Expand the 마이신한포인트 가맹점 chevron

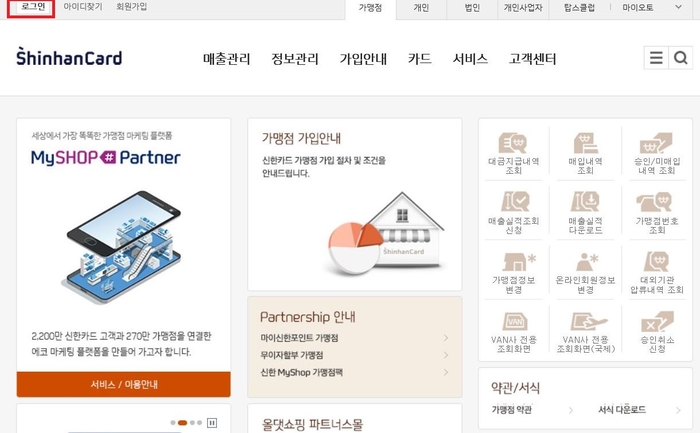(446, 338)
